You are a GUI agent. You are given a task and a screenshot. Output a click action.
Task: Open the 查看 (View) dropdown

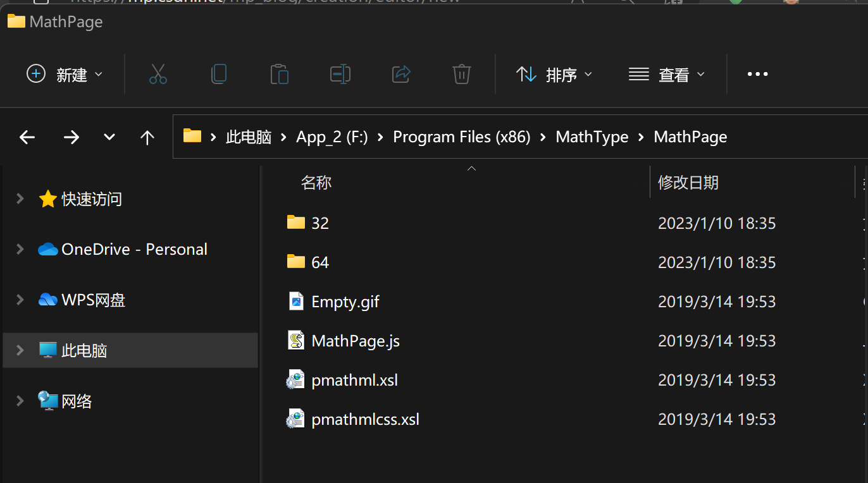[x=666, y=74]
